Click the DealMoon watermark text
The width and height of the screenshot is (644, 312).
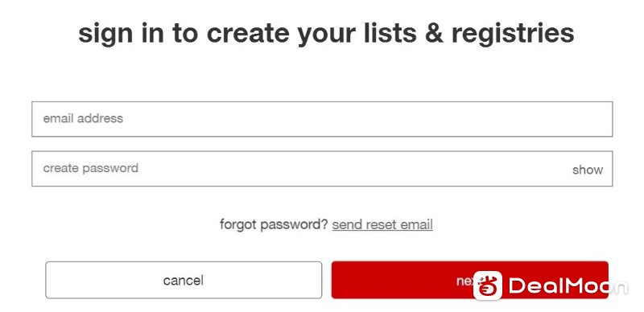[568, 285]
